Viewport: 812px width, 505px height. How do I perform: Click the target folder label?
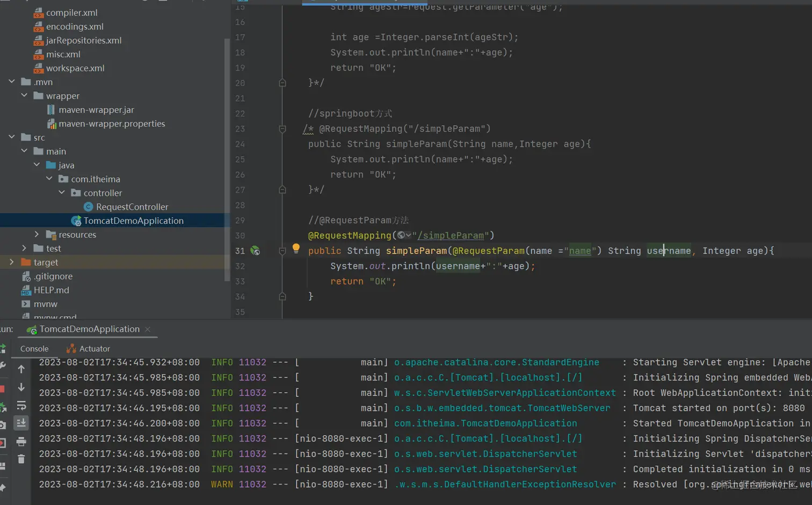point(46,262)
